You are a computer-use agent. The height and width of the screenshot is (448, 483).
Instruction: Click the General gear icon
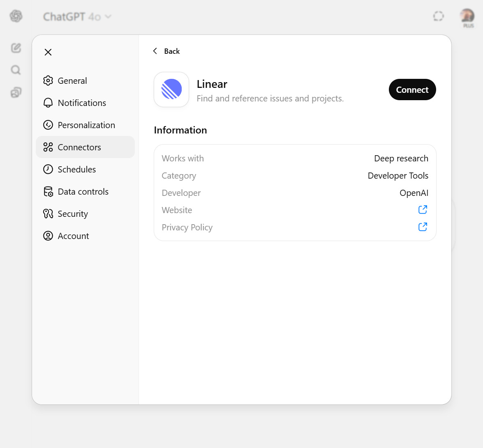tap(48, 80)
